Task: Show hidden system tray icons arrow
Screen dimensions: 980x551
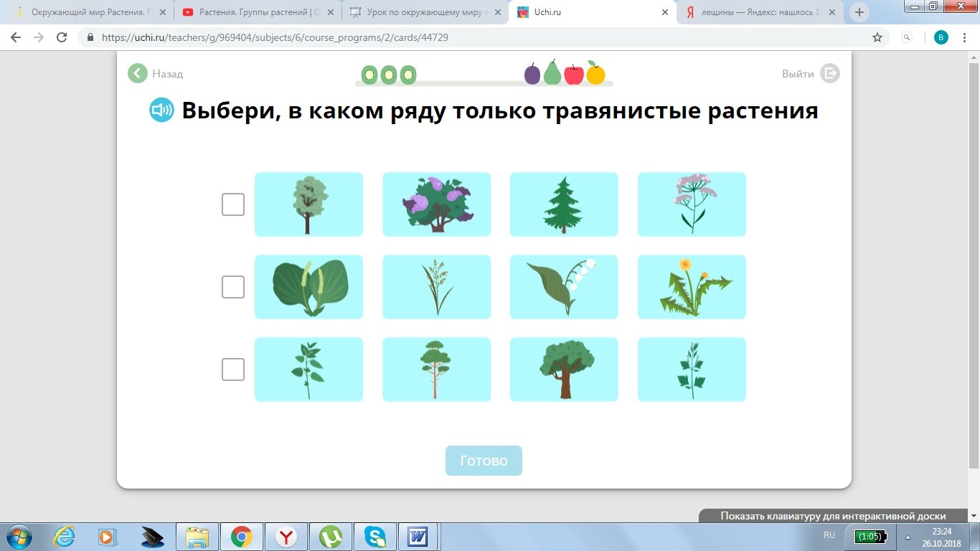Action: click(x=908, y=537)
